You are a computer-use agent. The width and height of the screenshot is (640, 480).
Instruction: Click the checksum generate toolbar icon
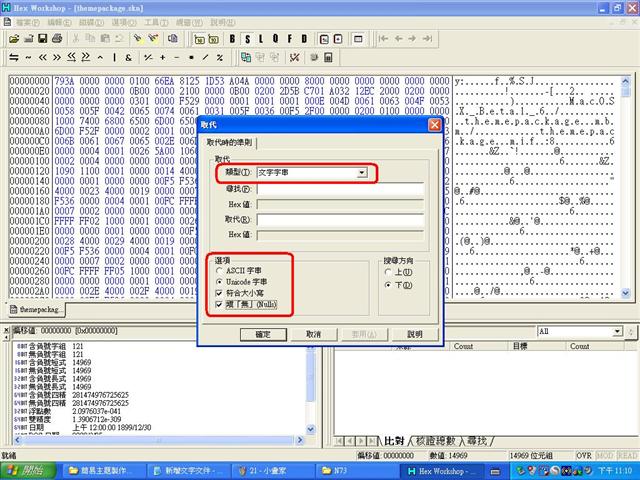click(x=294, y=58)
